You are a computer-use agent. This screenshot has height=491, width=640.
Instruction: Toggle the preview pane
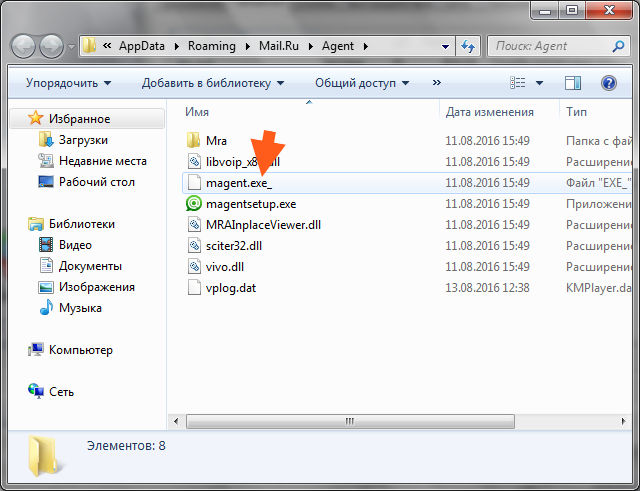coord(573,83)
